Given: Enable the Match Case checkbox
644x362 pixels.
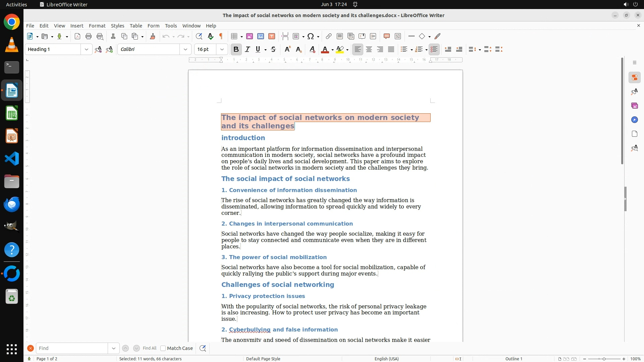Looking at the screenshot, I should click(x=163, y=348).
